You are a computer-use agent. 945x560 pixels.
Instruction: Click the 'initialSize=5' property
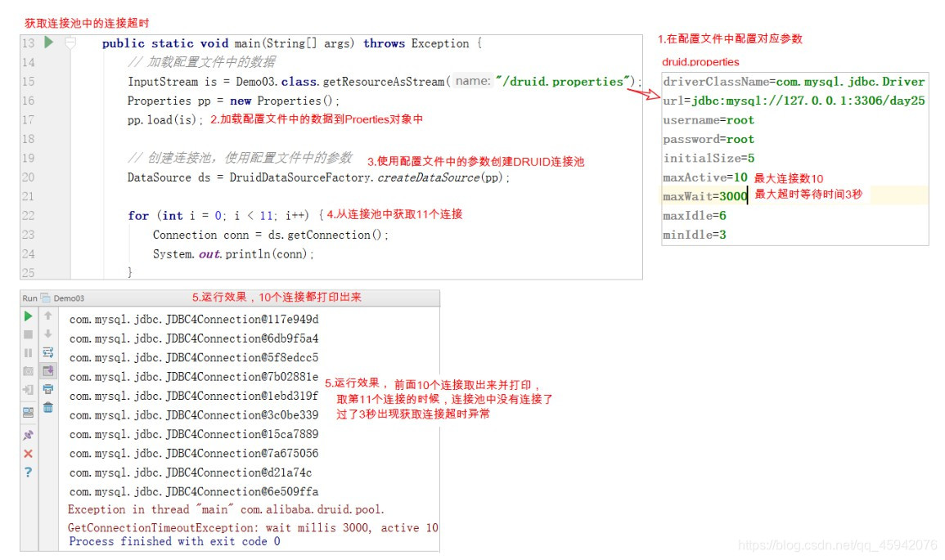coord(709,159)
